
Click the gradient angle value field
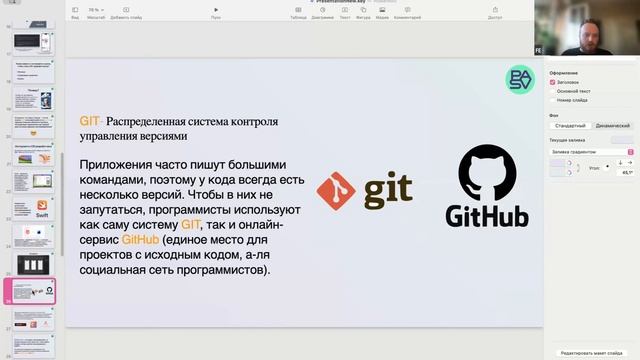[x=625, y=172]
